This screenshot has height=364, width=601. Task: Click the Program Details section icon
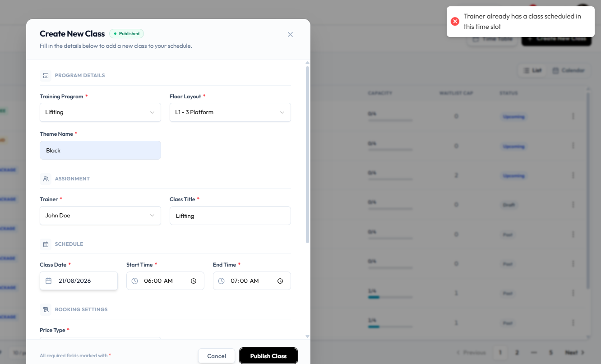46,75
